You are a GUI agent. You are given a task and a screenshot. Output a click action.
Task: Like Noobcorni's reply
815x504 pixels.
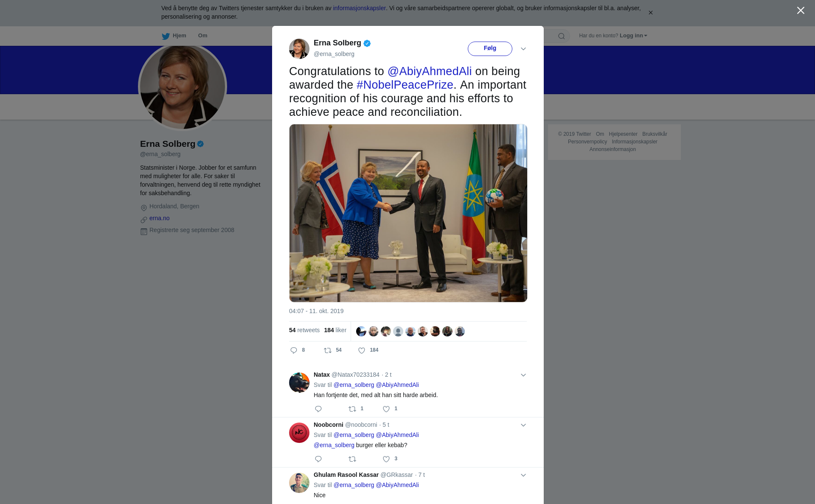pos(386,459)
